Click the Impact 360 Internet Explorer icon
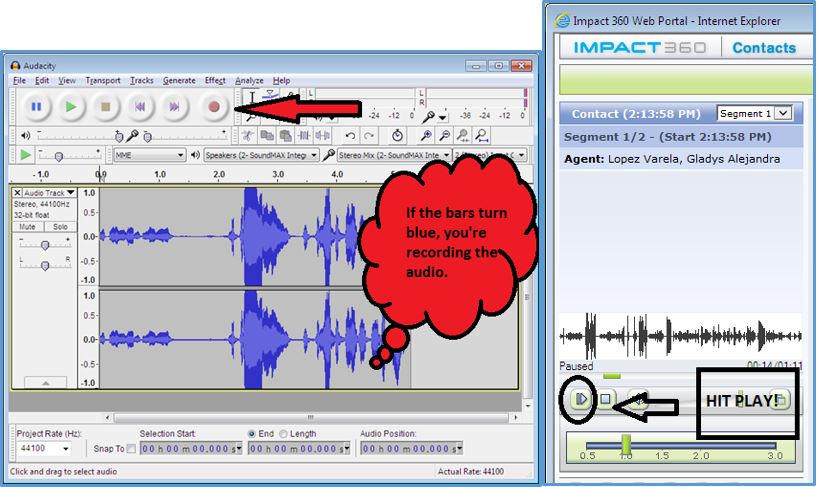 point(563,21)
